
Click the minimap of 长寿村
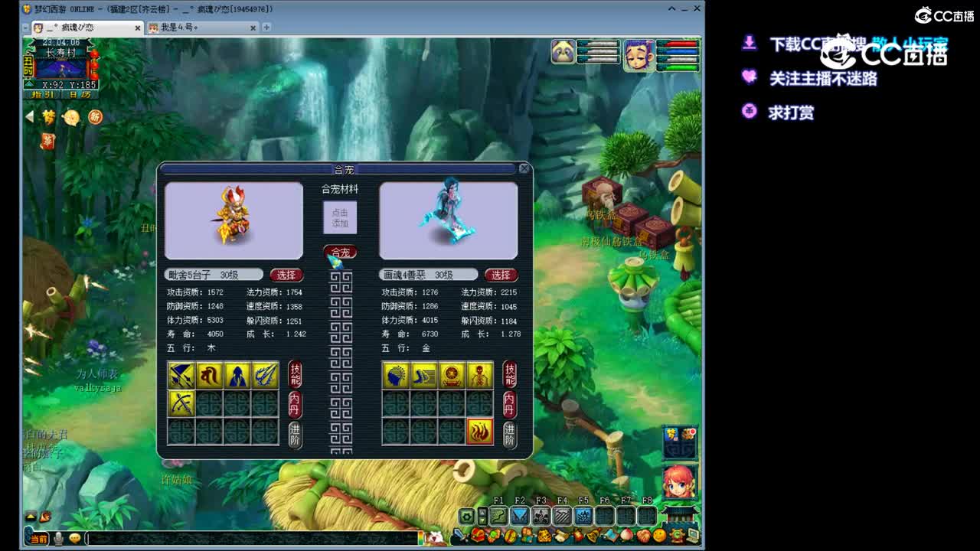(61, 69)
